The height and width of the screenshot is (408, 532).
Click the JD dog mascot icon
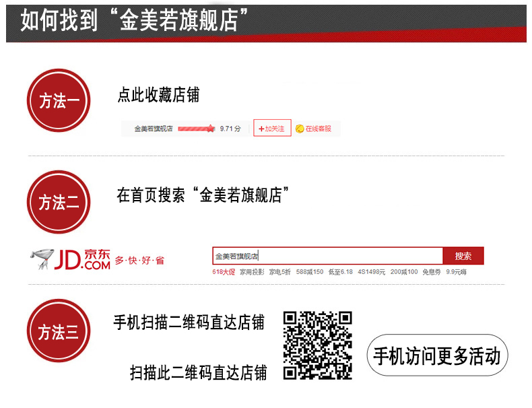(42, 259)
